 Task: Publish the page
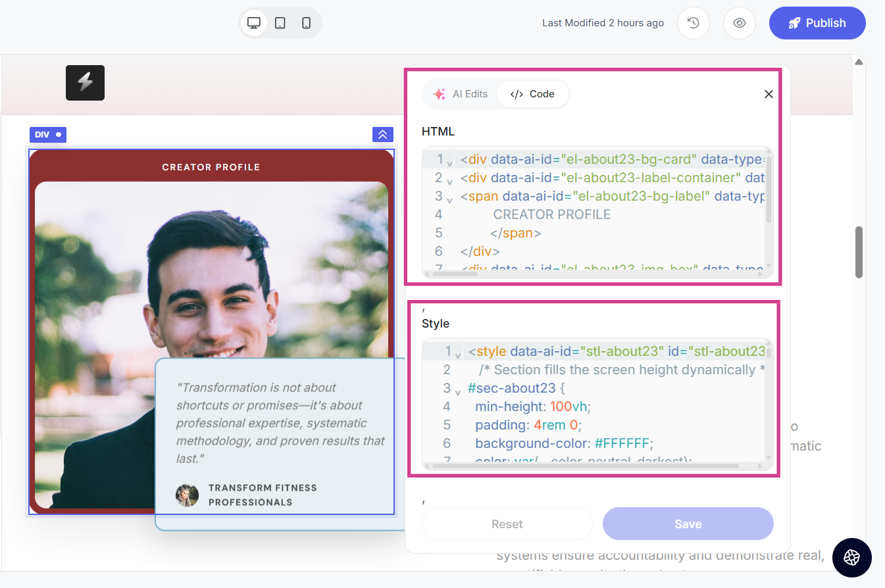click(817, 23)
